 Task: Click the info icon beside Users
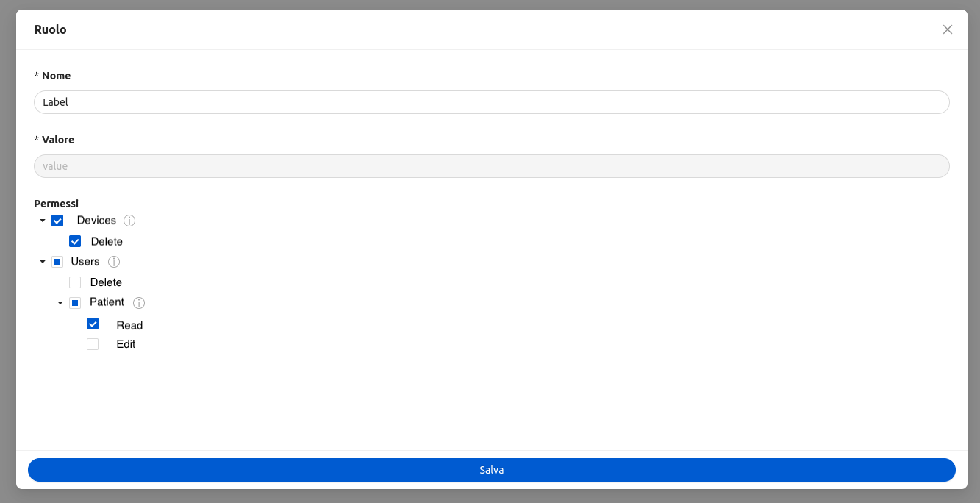114,261
